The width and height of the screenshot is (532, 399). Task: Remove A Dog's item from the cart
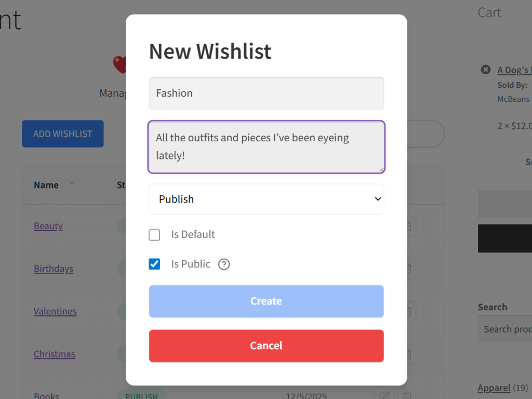tap(485, 69)
